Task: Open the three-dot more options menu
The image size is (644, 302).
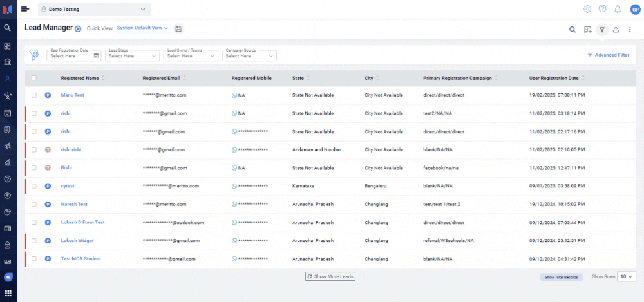Action: tap(630, 30)
